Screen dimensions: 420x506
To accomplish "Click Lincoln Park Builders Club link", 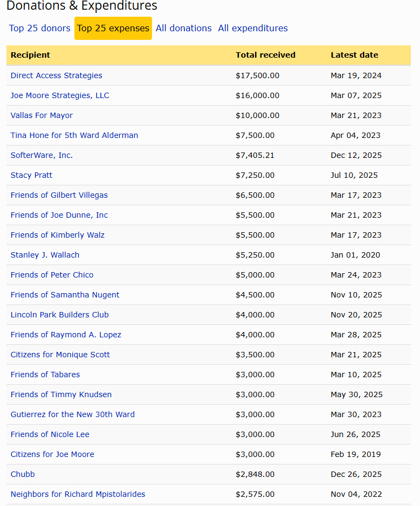I will point(59,315).
